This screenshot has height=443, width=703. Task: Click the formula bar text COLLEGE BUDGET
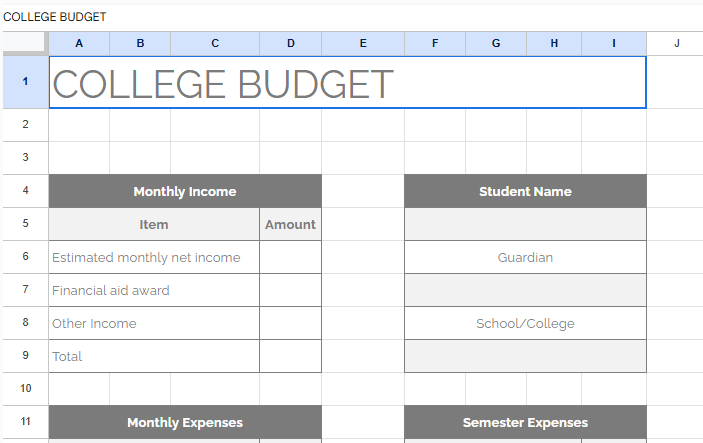55,17
